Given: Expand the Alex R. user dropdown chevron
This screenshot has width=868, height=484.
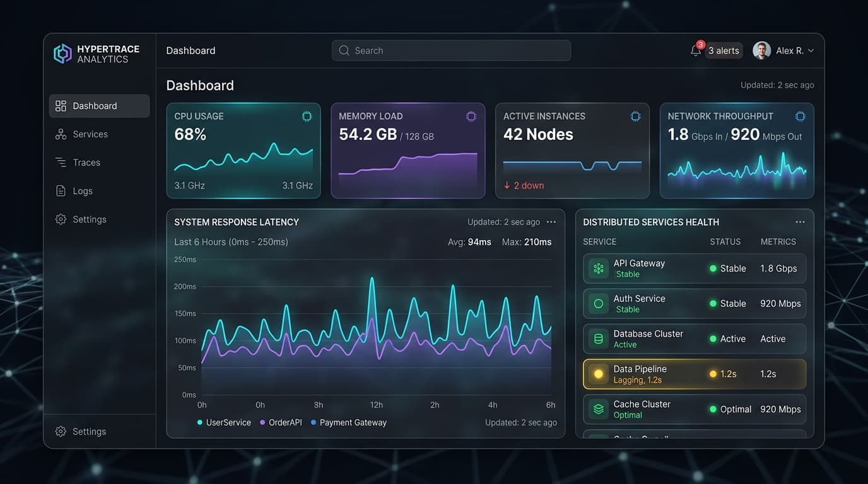Looking at the screenshot, I should click(811, 50).
